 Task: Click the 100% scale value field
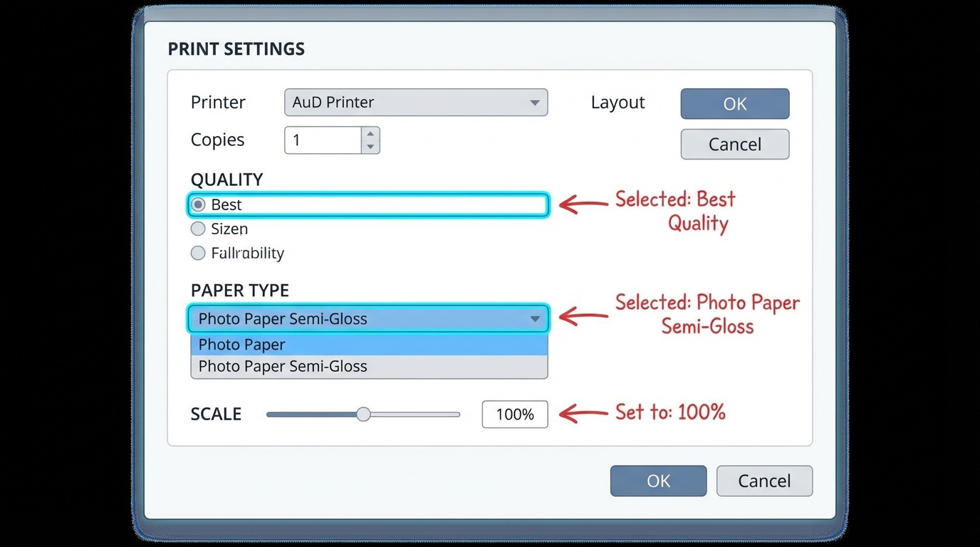(x=514, y=414)
